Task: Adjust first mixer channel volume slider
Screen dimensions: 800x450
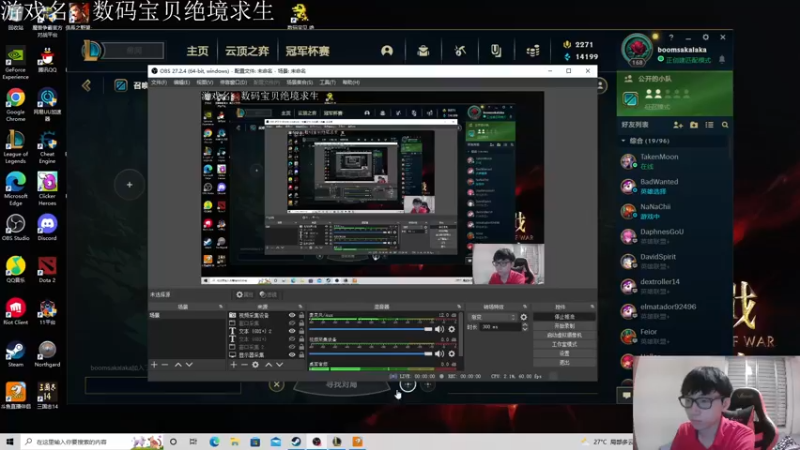Action: [x=371, y=329]
